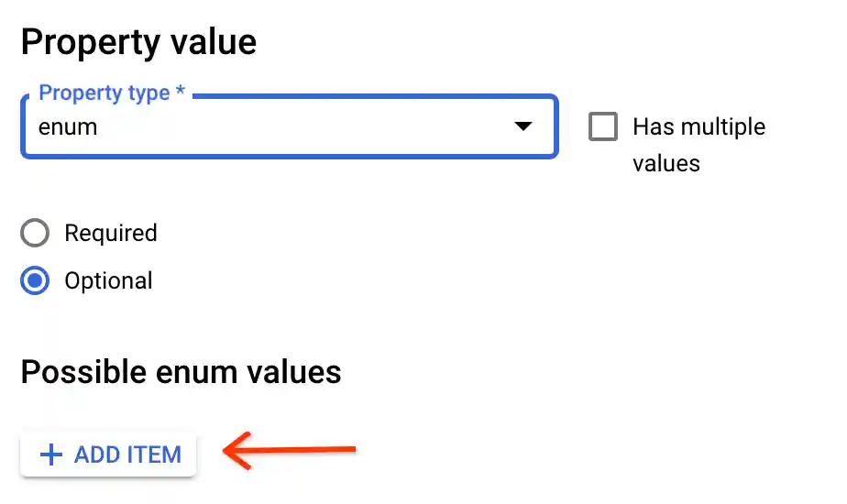Screen dimensions: 847x504
Task: Select the Required radio button
Action: [x=35, y=234]
